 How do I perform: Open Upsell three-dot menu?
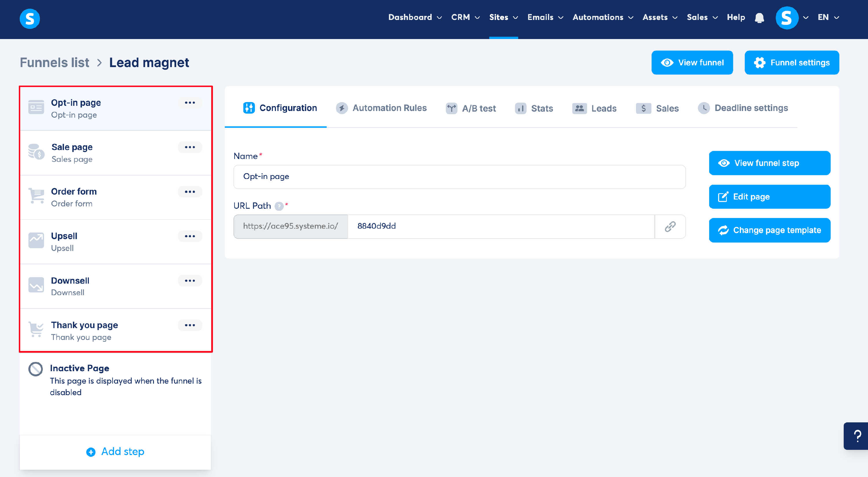point(190,236)
